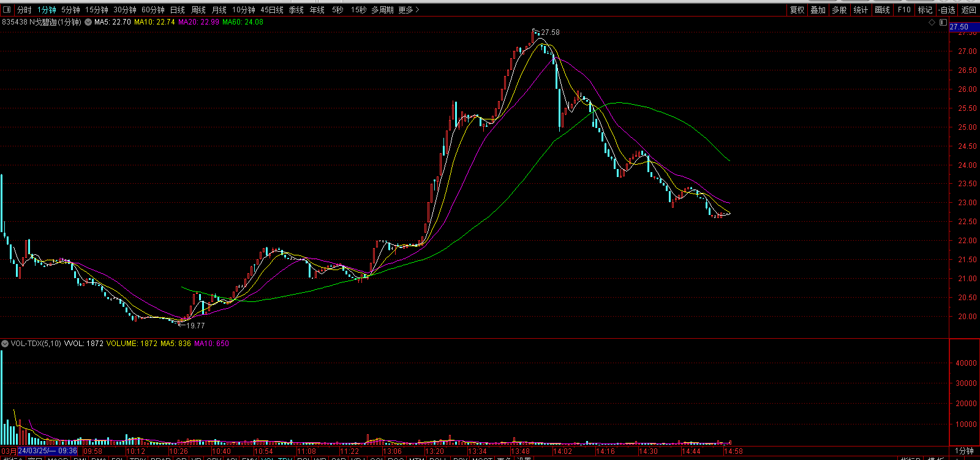
Task: Switch to the 年线 yearly chart
Action: [317, 10]
